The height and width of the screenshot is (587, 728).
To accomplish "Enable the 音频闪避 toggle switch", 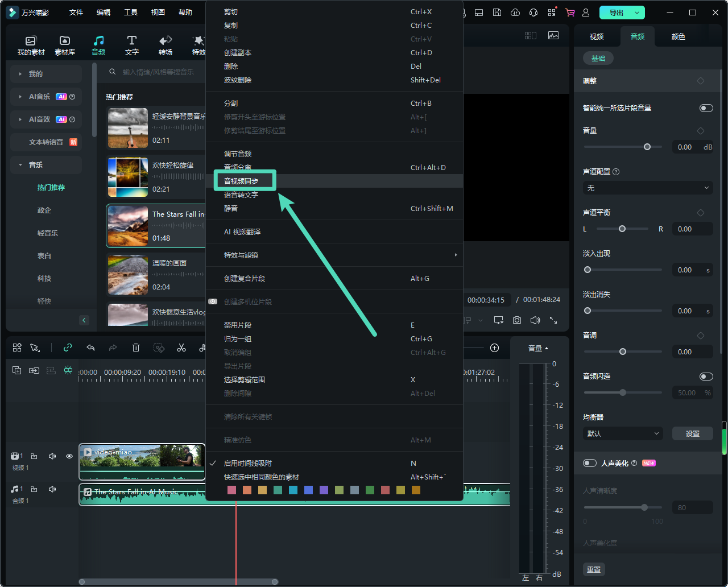I will point(706,377).
